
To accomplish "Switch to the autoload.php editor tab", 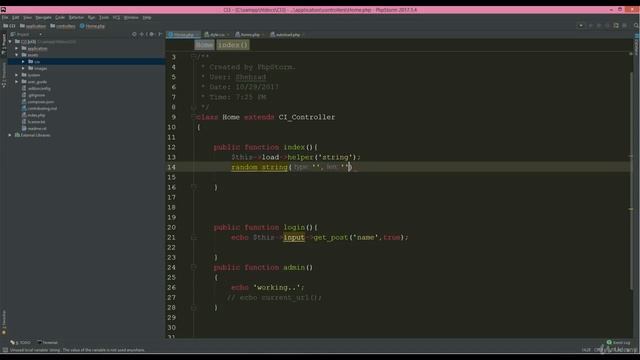I will click(287, 35).
